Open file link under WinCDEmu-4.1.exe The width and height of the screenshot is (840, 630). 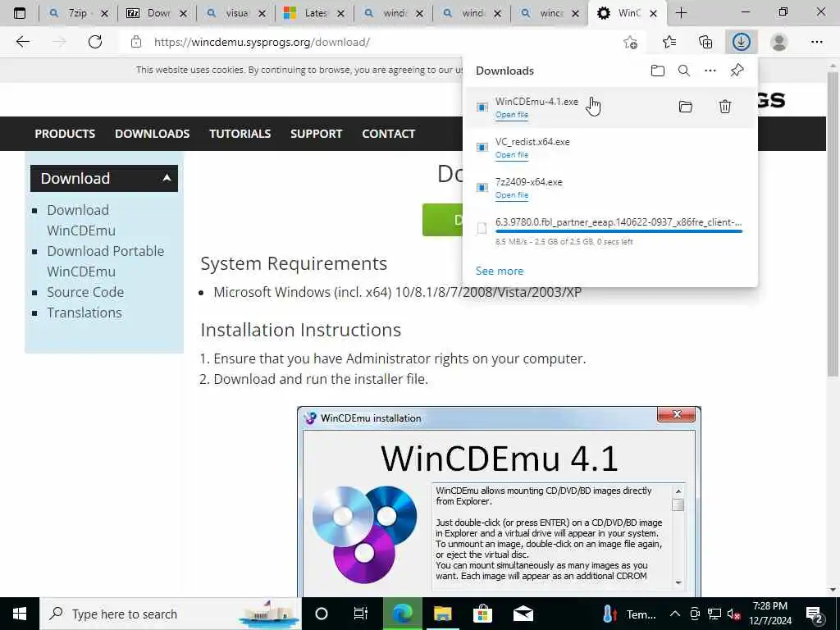(x=512, y=115)
